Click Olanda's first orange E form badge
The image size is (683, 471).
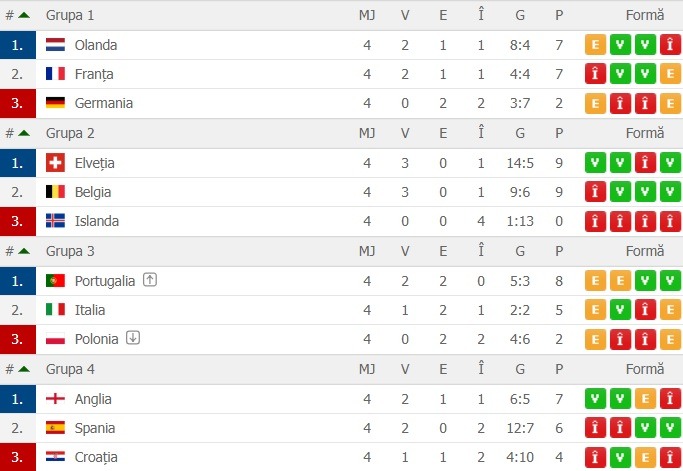596,45
